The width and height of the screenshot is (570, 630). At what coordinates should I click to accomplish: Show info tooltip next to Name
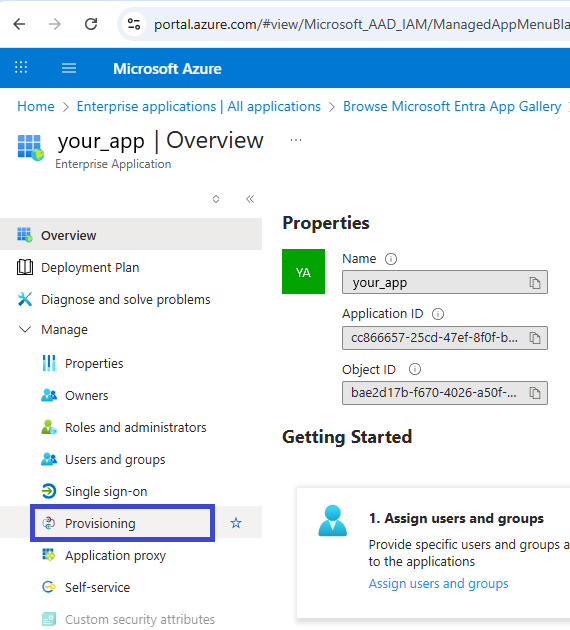[391, 259]
